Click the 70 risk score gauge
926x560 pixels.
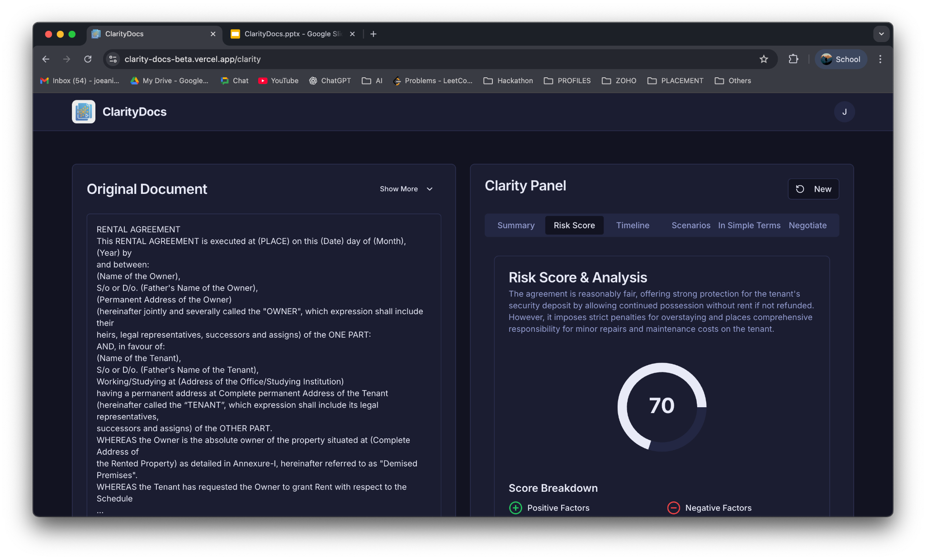(661, 406)
